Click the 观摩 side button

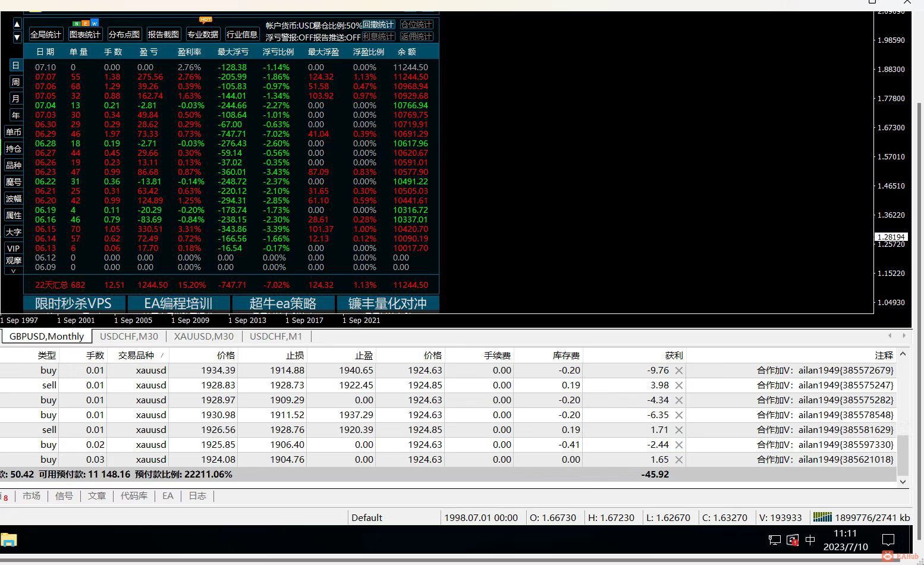(14, 260)
